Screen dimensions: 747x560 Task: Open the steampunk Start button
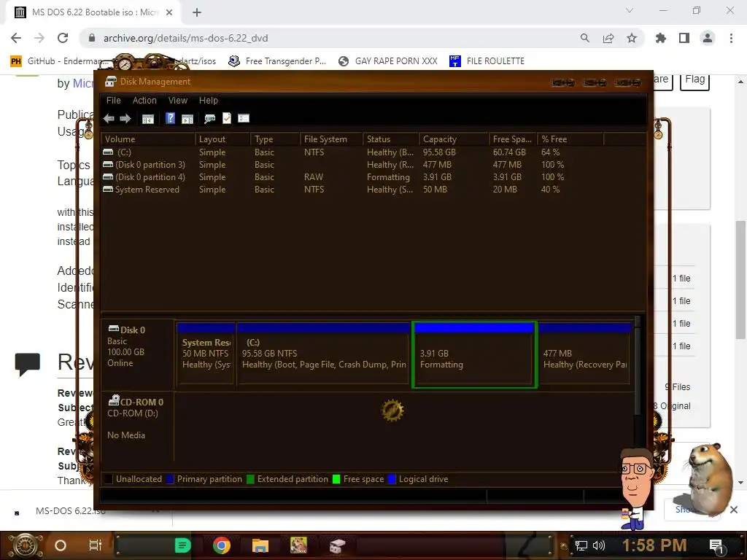point(25,545)
